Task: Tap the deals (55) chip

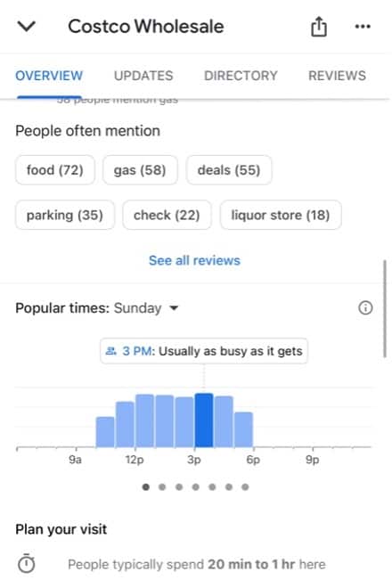Action: pyautogui.click(x=229, y=170)
